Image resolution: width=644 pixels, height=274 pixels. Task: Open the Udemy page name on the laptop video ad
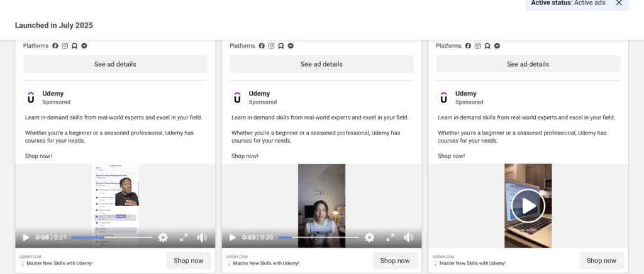466,94
